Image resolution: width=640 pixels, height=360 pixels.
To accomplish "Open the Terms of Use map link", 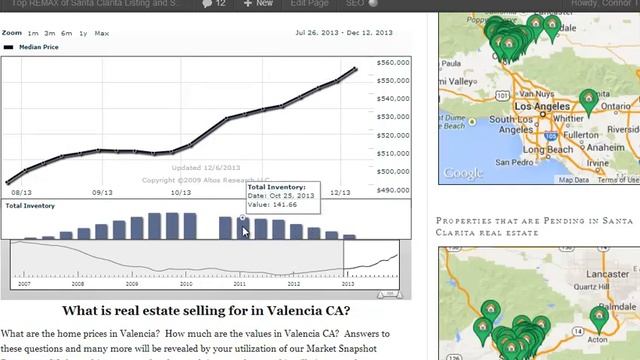I will [618, 180].
